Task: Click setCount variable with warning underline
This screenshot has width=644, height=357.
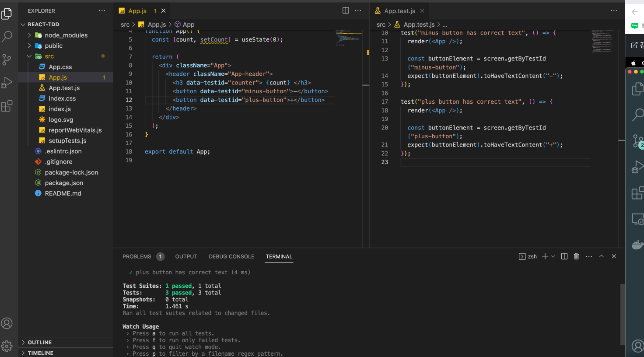Action: click(214, 40)
